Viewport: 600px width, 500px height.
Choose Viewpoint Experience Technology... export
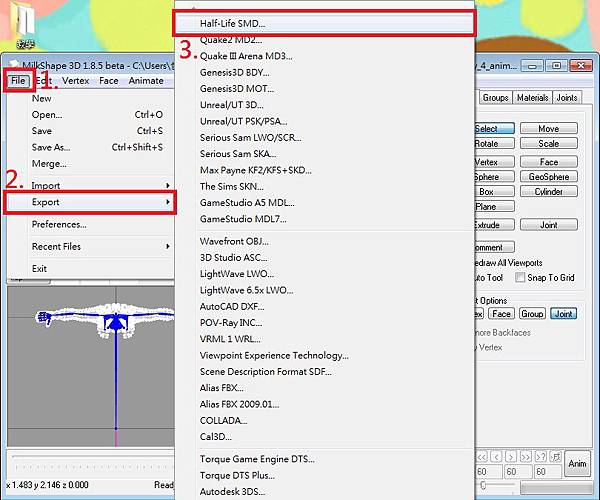pyautogui.click(x=324, y=355)
